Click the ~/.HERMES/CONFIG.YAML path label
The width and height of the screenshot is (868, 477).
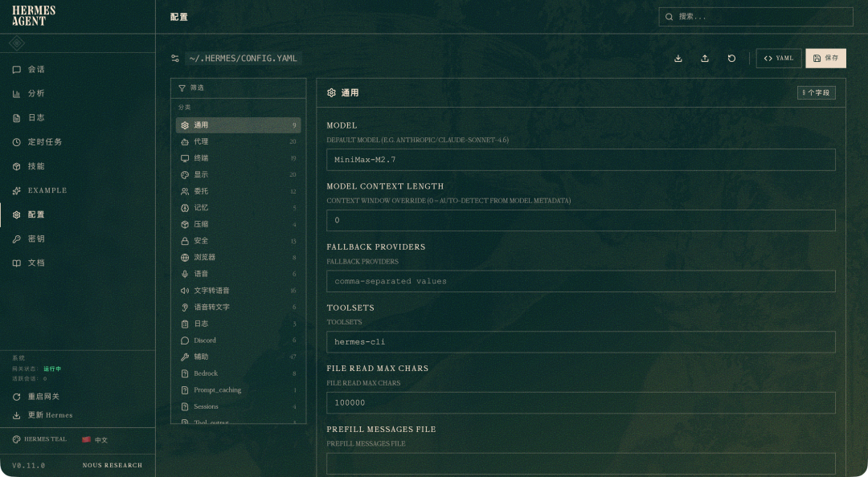click(243, 58)
